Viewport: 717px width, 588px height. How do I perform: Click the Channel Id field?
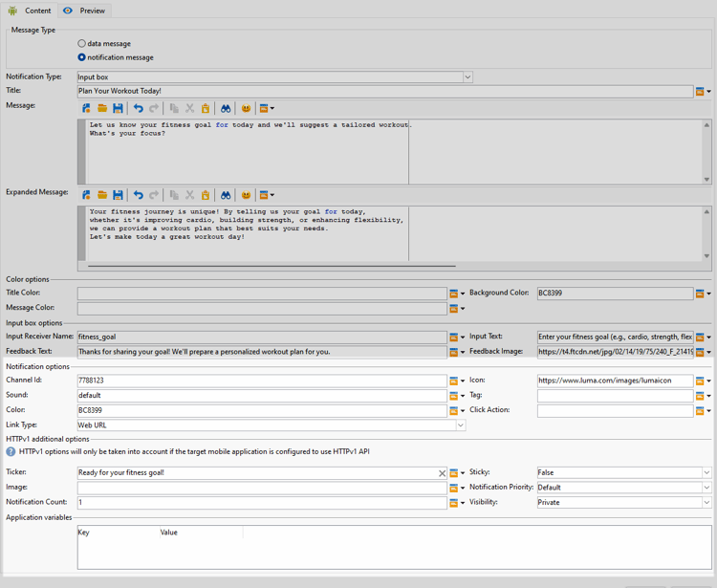pos(262,381)
